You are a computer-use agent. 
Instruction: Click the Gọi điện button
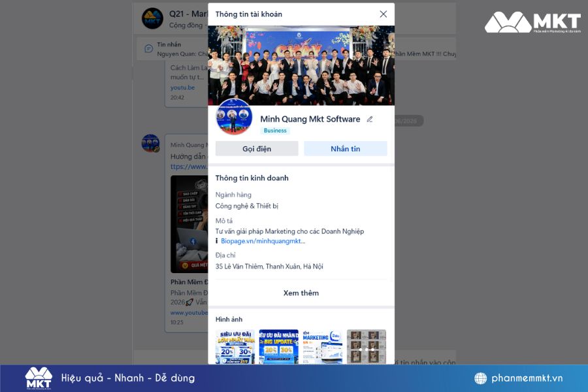coord(257,148)
